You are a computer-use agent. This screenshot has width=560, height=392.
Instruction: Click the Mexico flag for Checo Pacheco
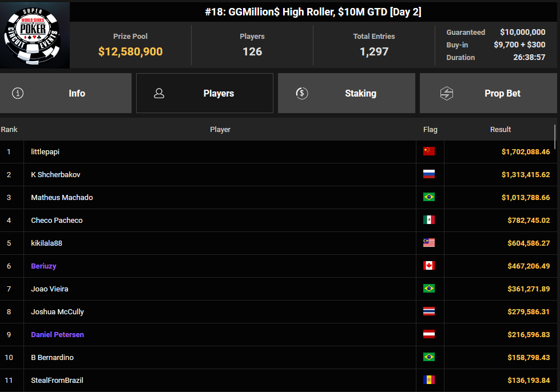(x=429, y=220)
